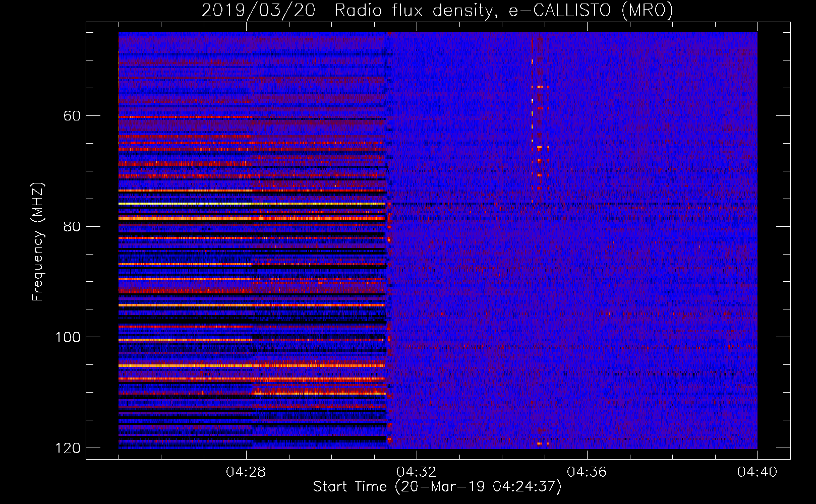Click the "Start Time (20-Mar-19 04:24:37)" axis label

click(x=437, y=487)
